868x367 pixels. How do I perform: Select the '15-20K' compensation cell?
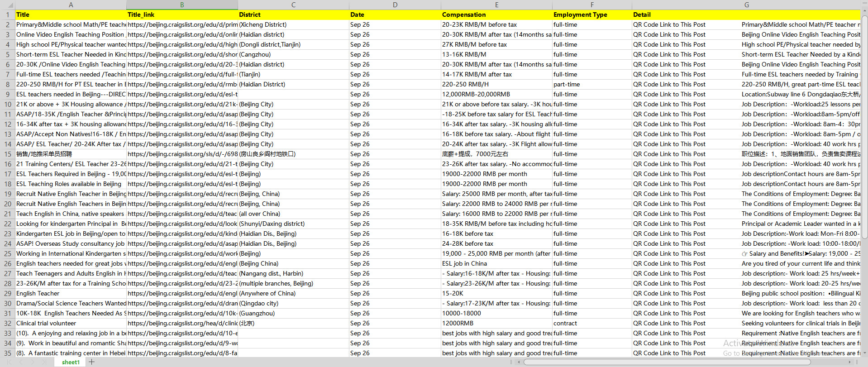pyautogui.click(x=496, y=293)
